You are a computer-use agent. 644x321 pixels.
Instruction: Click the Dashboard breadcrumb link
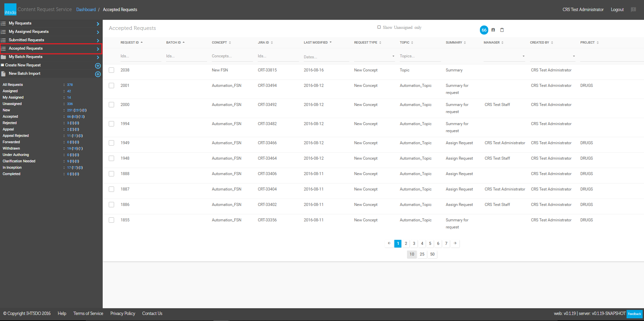[x=86, y=9]
